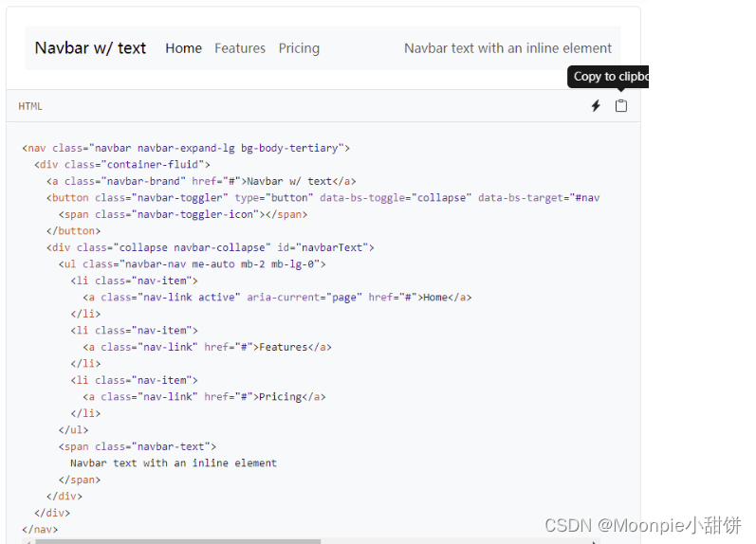
Task: Go to the Home nav link
Action: tap(183, 48)
